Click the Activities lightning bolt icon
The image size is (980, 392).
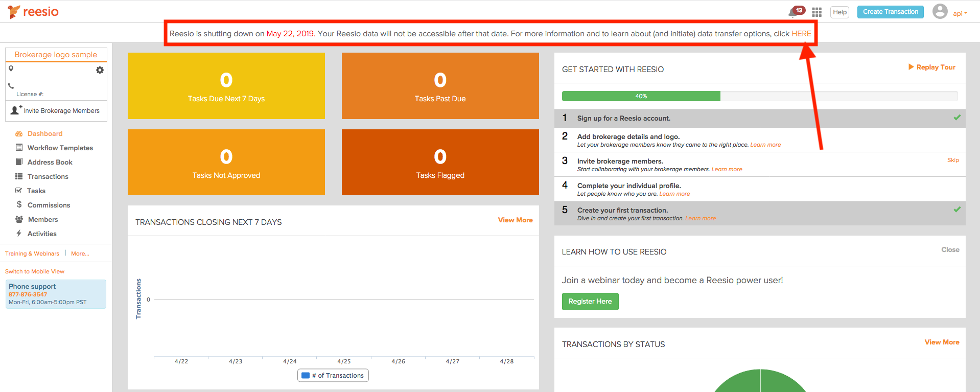(19, 234)
